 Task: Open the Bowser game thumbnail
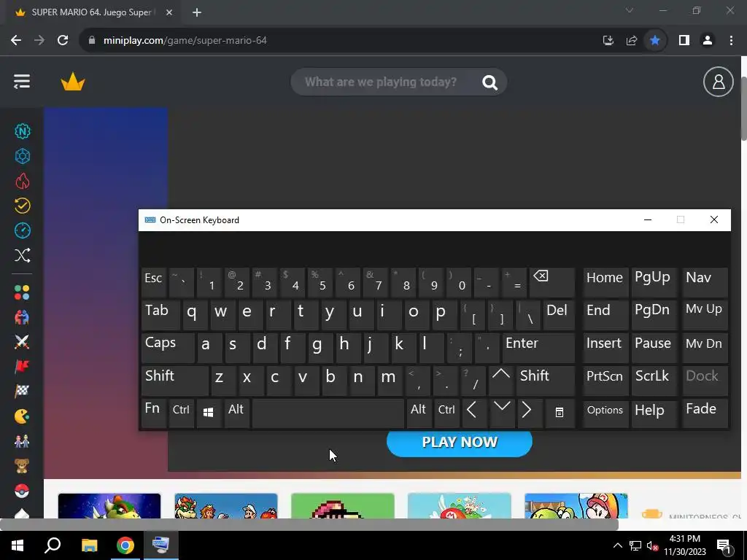[x=109, y=506]
